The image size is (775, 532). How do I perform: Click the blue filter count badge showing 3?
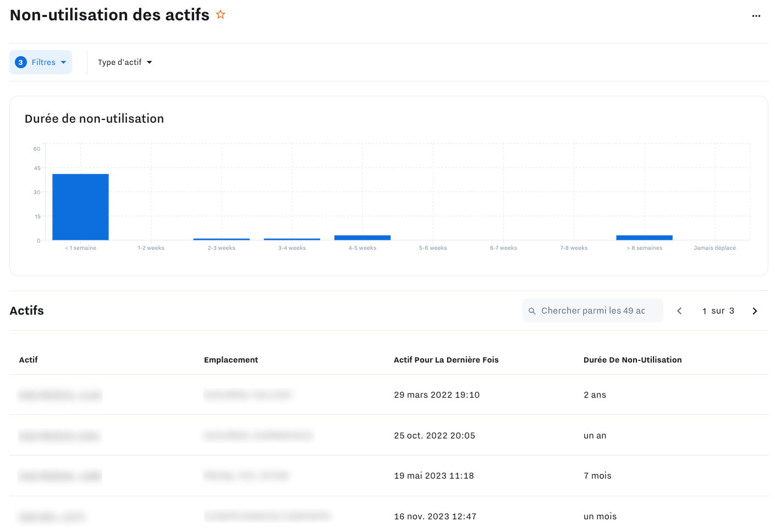[20, 62]
